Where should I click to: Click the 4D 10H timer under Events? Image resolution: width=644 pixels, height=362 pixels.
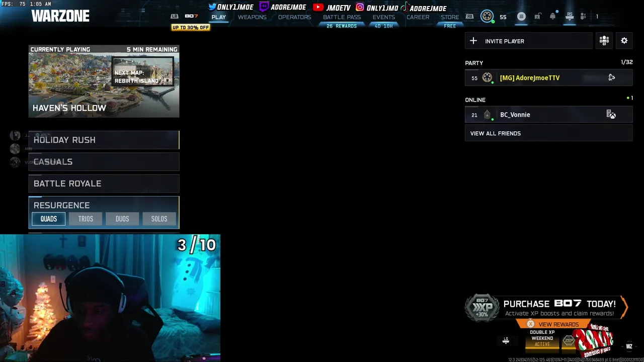coord(383,26)
